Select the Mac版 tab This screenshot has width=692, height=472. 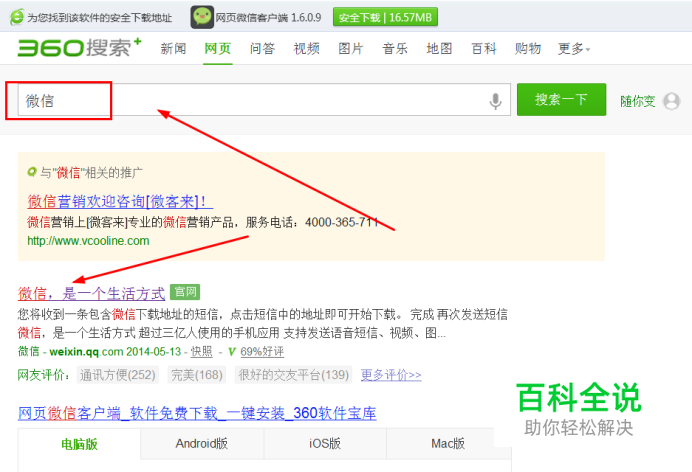click(x=448, y=443)
